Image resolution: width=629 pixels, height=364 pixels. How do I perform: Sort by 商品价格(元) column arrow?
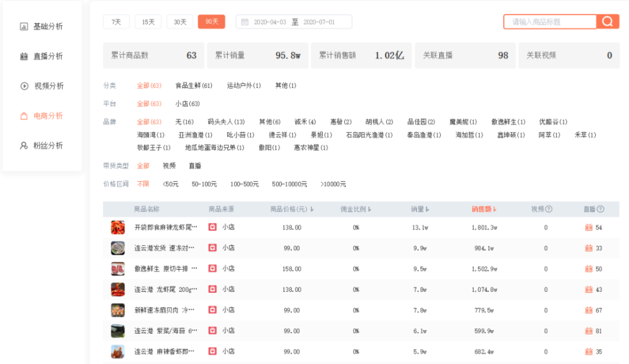(312, 209)
